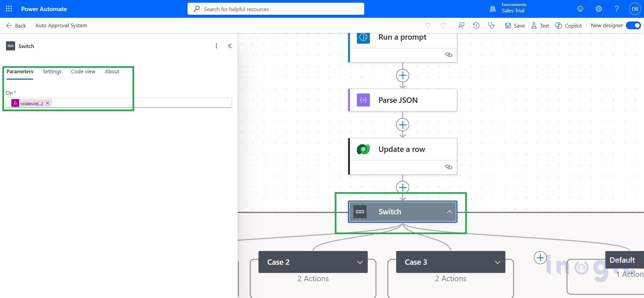Image resolution: width=644 pixels, height=298 pixels.
Task: Open settings gear icon
Action: pos(598,9)
